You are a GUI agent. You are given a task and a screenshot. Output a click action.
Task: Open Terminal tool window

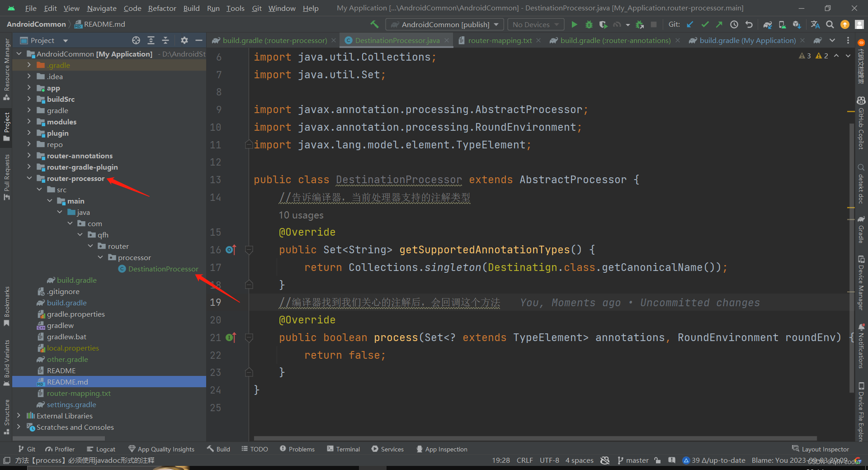(344, 449)
